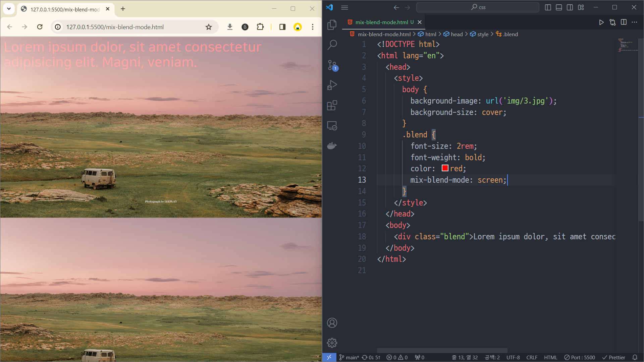Open the Docker view icon
The height and width of the screenshot is (362, 644).
[x=332, y=146]
